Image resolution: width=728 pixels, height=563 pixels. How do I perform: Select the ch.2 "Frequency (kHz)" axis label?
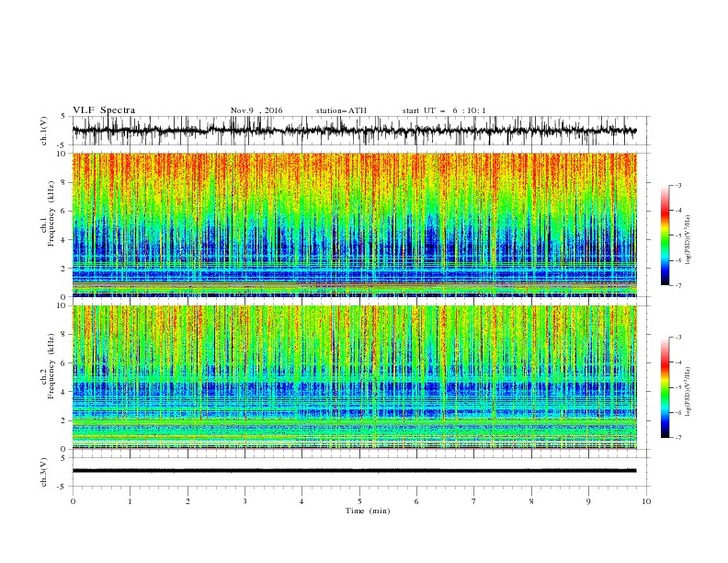coord(51,366)
